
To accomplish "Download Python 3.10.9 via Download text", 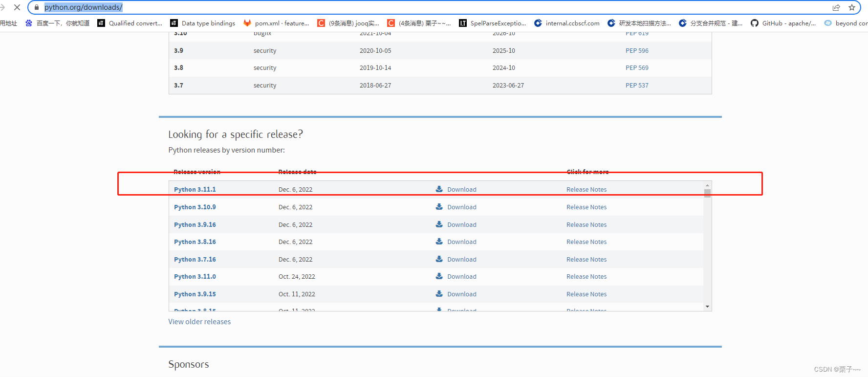I will (x=462, y=207).
